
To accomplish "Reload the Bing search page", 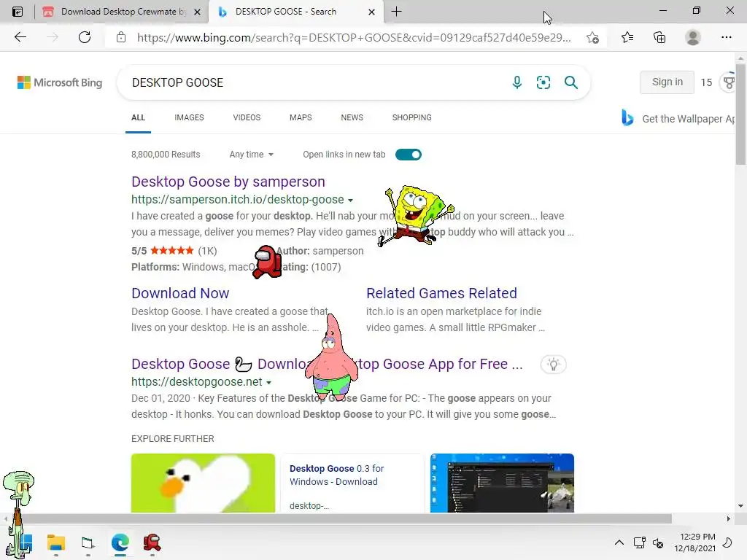I will pyautogui.click(x=85, y=37).
